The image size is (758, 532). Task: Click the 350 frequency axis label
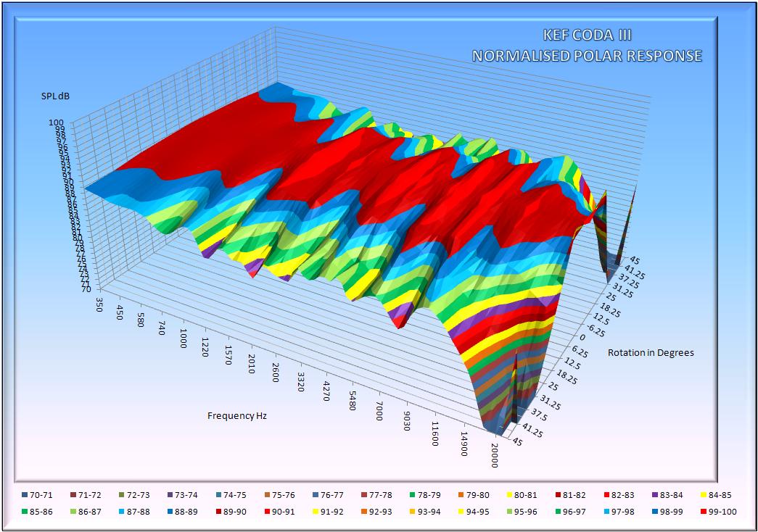click(x=99, y=305)
